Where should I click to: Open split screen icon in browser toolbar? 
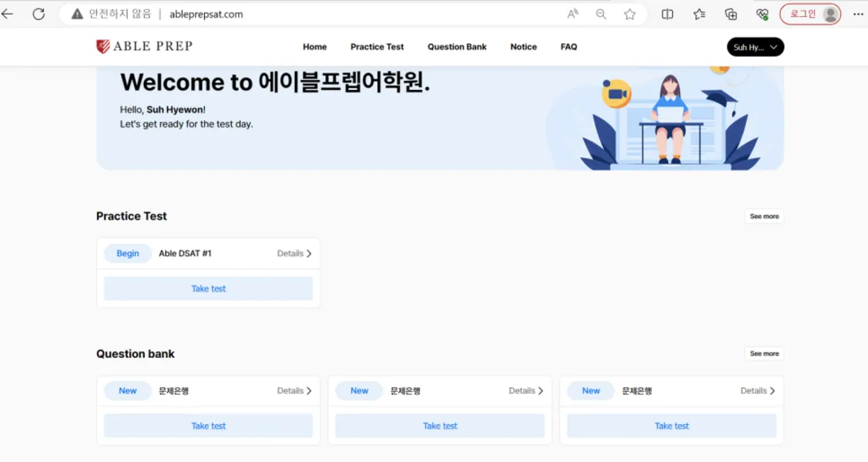[668, 15]
